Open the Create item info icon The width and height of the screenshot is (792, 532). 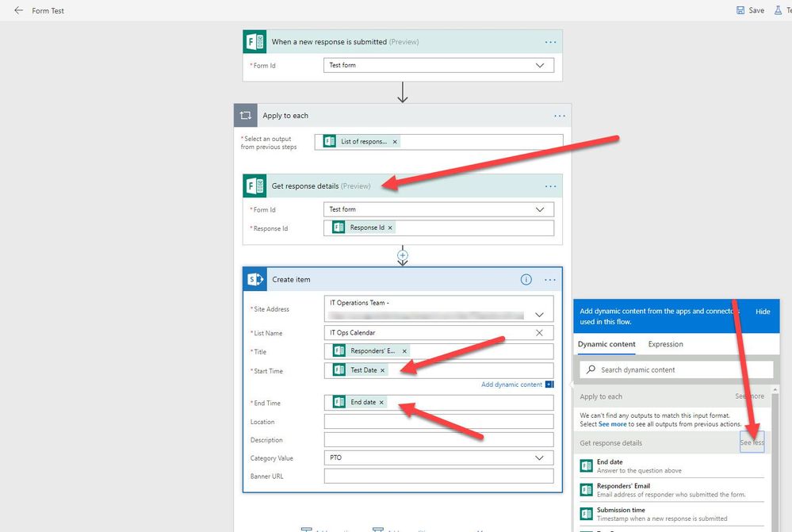(x=526, y=279)
